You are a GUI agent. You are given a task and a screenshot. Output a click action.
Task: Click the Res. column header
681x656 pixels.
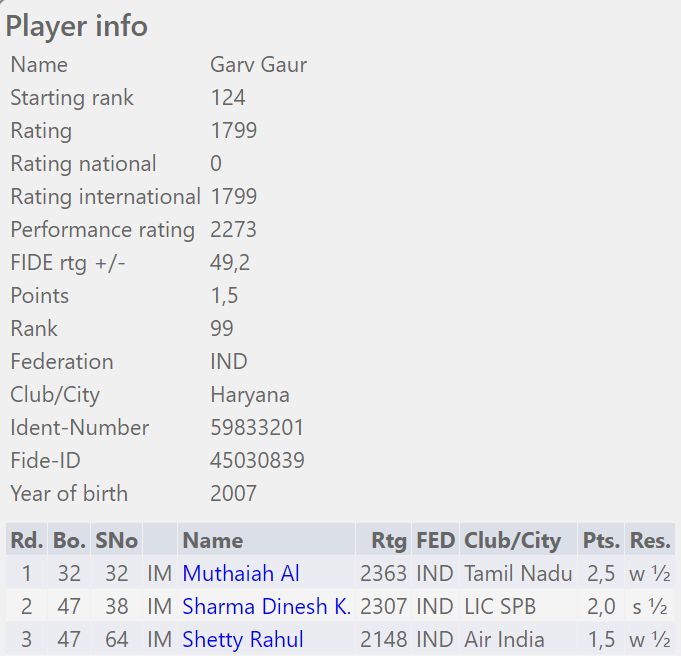click(650, 541)
